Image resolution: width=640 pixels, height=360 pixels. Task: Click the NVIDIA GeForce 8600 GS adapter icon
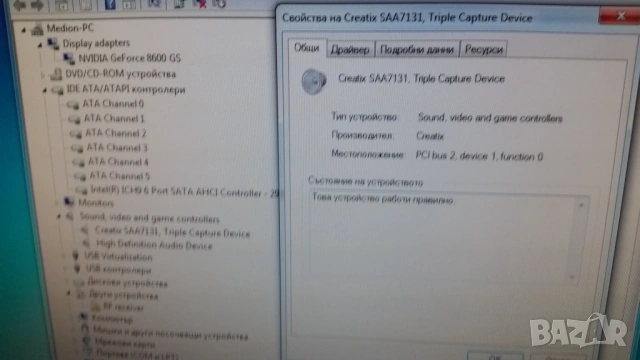(69, 58)
